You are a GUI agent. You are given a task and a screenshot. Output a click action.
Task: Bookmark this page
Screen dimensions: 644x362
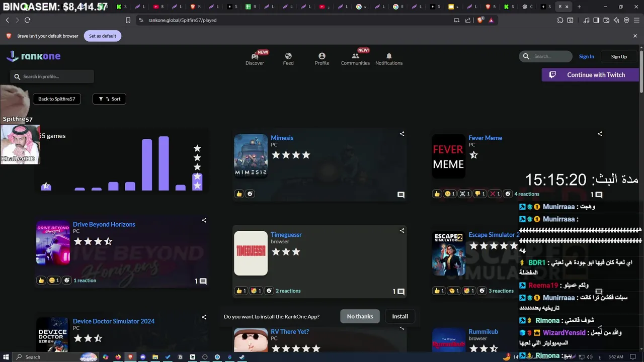(128, 20)
